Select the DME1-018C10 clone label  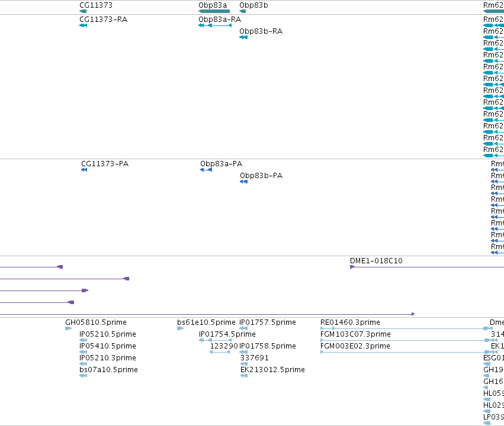(x=376, y=261)
